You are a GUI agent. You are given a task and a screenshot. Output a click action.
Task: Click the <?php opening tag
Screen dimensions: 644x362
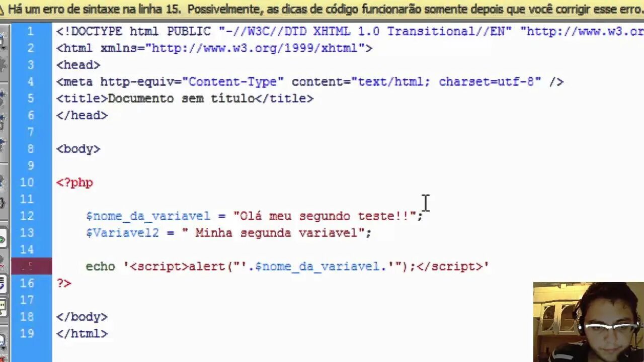[x=74, y=183]
